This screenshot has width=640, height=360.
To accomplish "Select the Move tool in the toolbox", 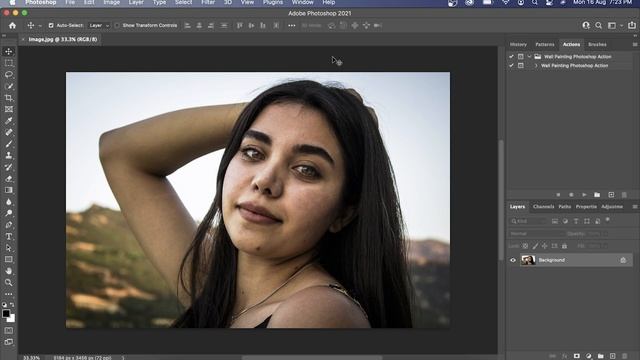I will pyautogui.click(x=9, y=52).
